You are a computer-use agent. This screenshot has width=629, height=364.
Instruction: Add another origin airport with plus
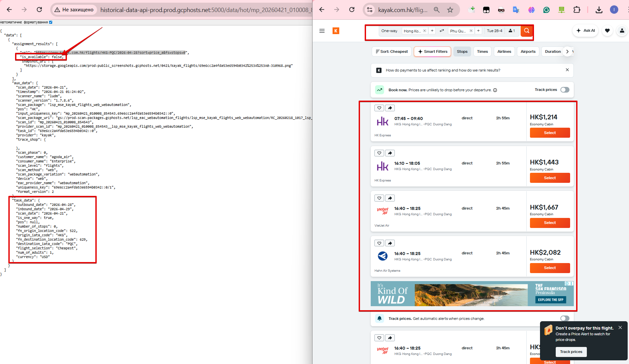pos(432,31)
